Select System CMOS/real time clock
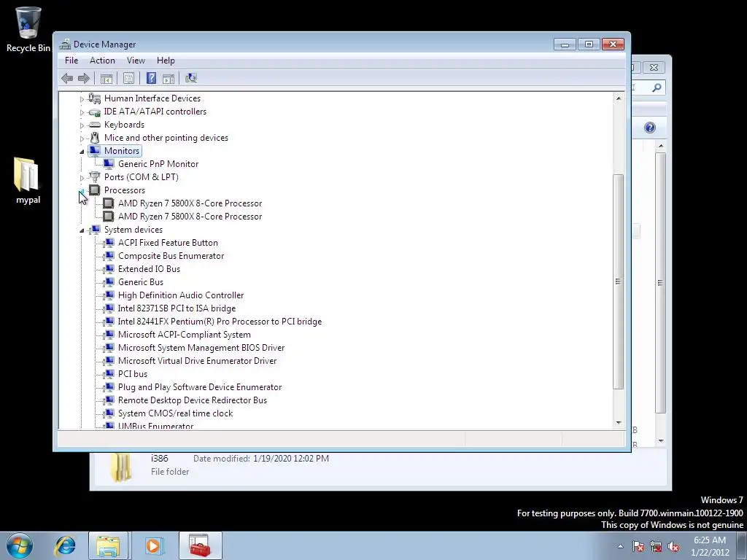747x560 pixels. pos(175,413)
